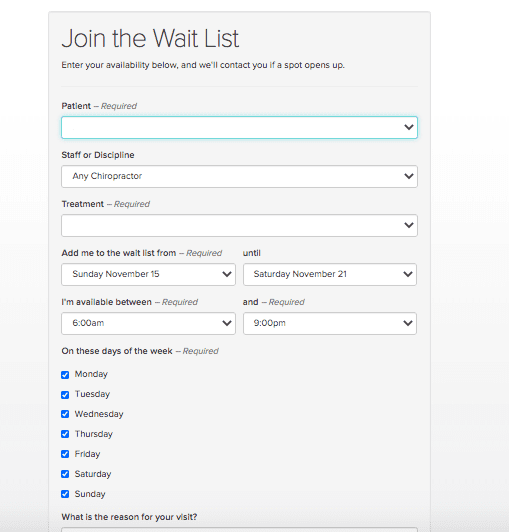Click the Wednesday label text

[x=99, y=414]
